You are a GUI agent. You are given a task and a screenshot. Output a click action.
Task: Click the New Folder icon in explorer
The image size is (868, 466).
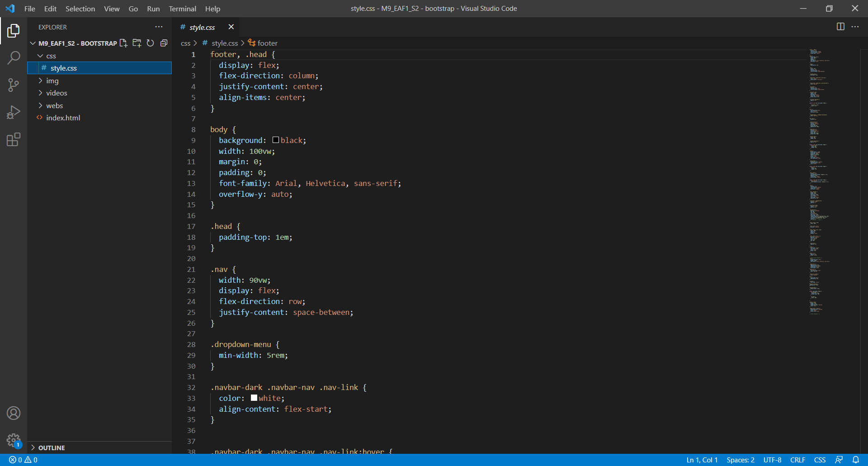(137, 43)
